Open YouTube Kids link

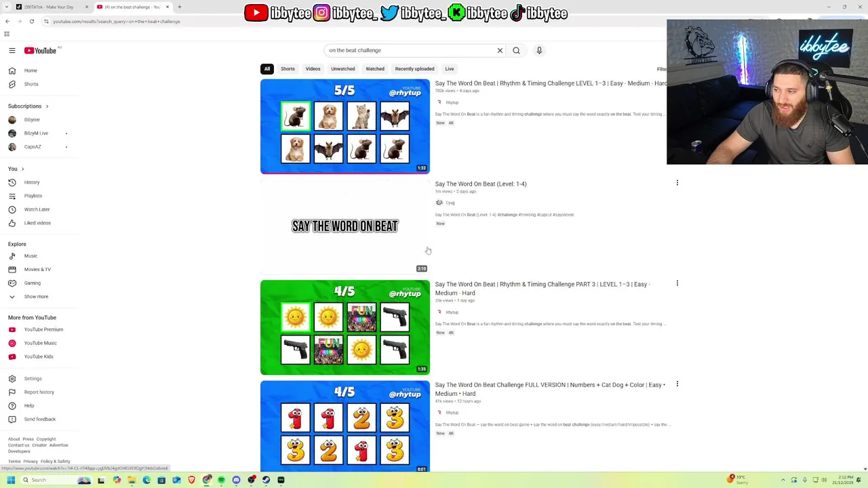[39, 357]
